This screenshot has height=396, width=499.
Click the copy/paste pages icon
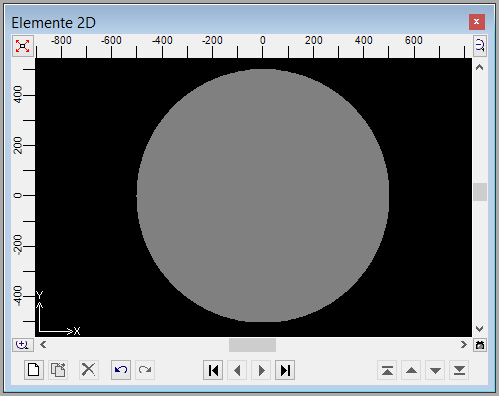point(58,370)
